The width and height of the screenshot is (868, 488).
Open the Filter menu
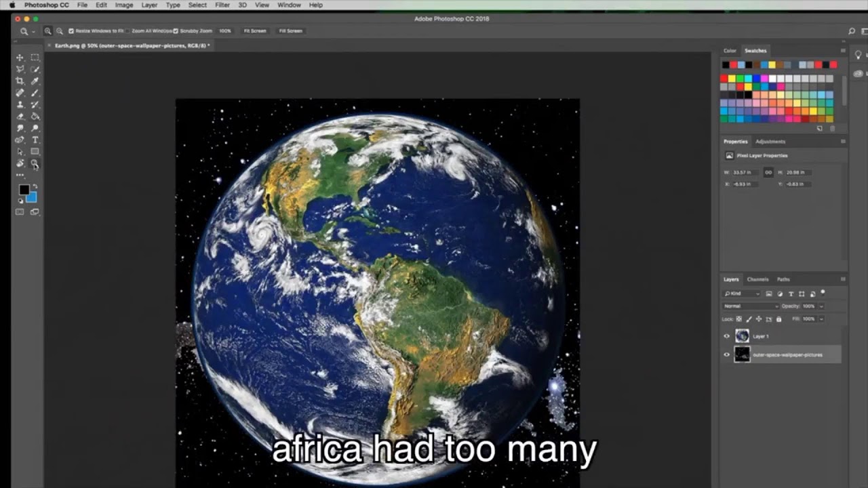[222, 5]
